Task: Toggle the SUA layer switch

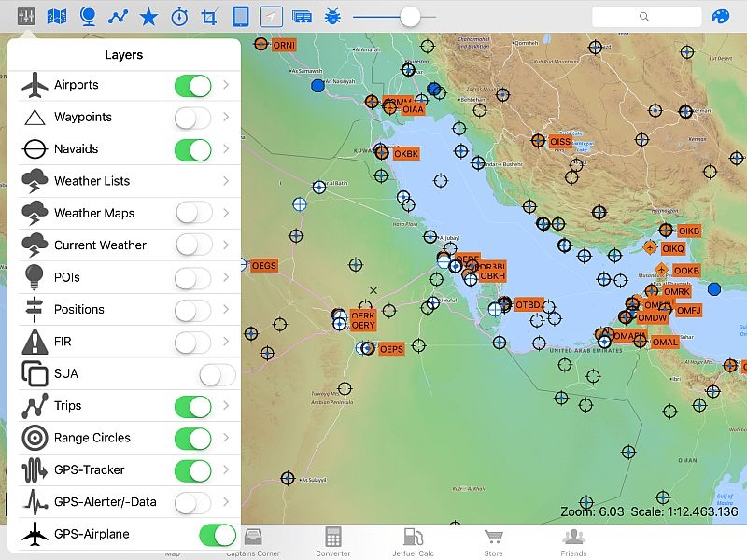Action: [218, 375]
